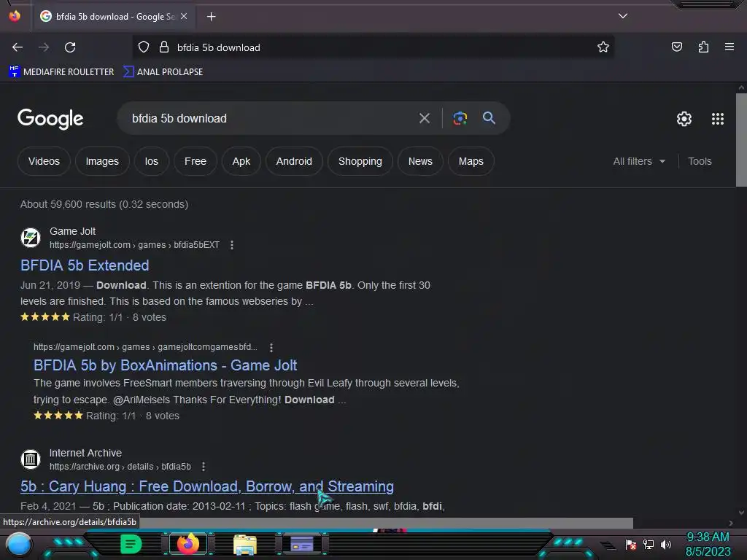Open Google quick settings gear
Image resolution: width=747 pixels, height=560 pixels.
[x=684, y=119]
